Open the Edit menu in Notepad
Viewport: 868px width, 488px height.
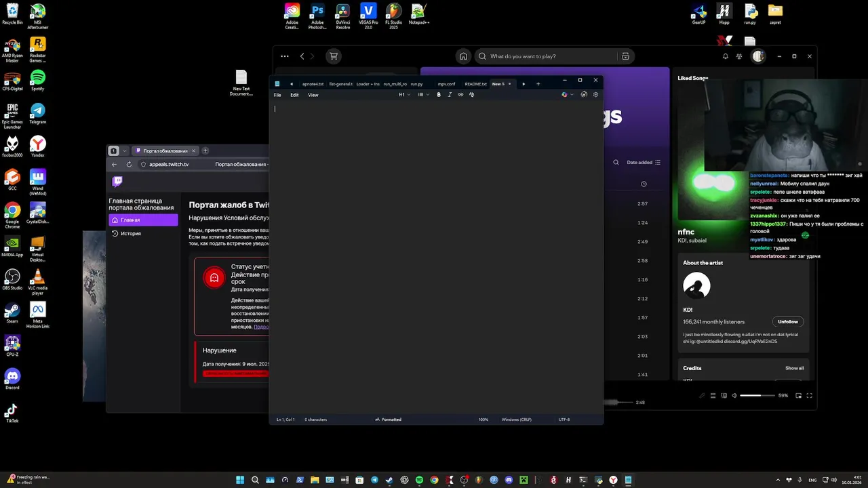[x=294, y=95]
